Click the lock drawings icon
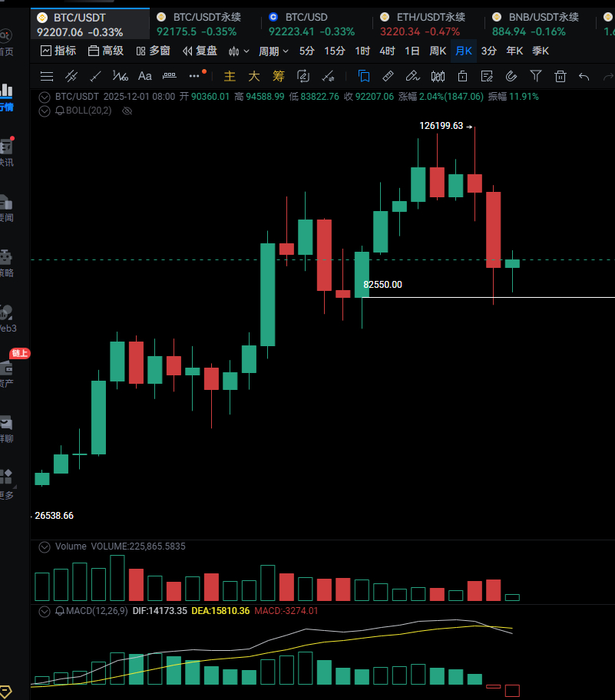The image size is (615, 700). coord(462,76)
